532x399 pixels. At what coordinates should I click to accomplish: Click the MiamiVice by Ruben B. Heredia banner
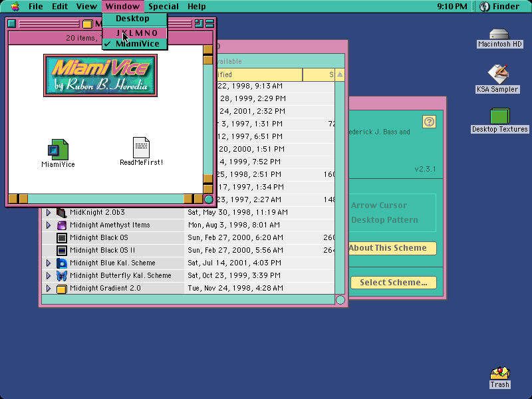pos(100,75)
